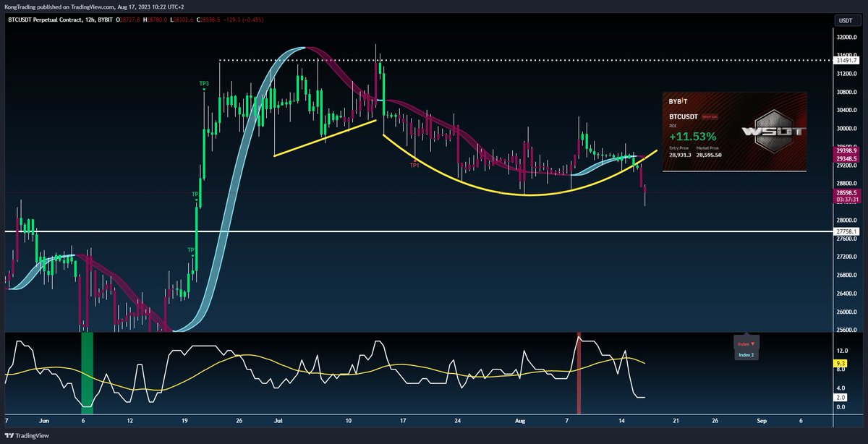Click the TradingView logo at bottom left
Viewport: 868px width, 444px height.
tap(26, 437)
